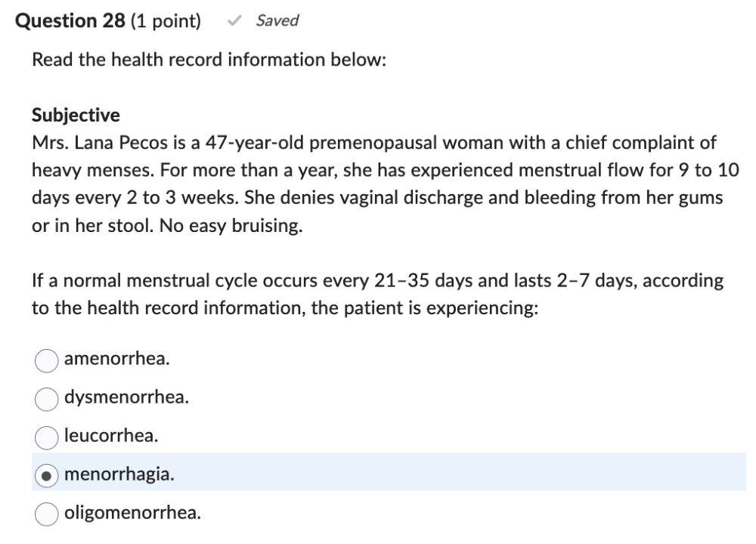The width and height of the screenshot is (756, 544).
Task: Click the italic "Saved" status text
Action: [x=277, y=21]
